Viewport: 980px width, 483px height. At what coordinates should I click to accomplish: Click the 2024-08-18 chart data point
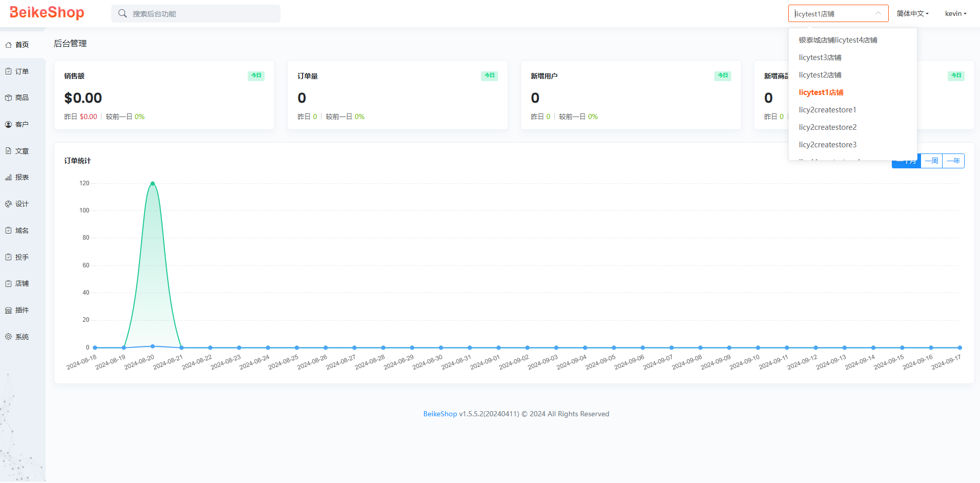(x=95, y=347)
